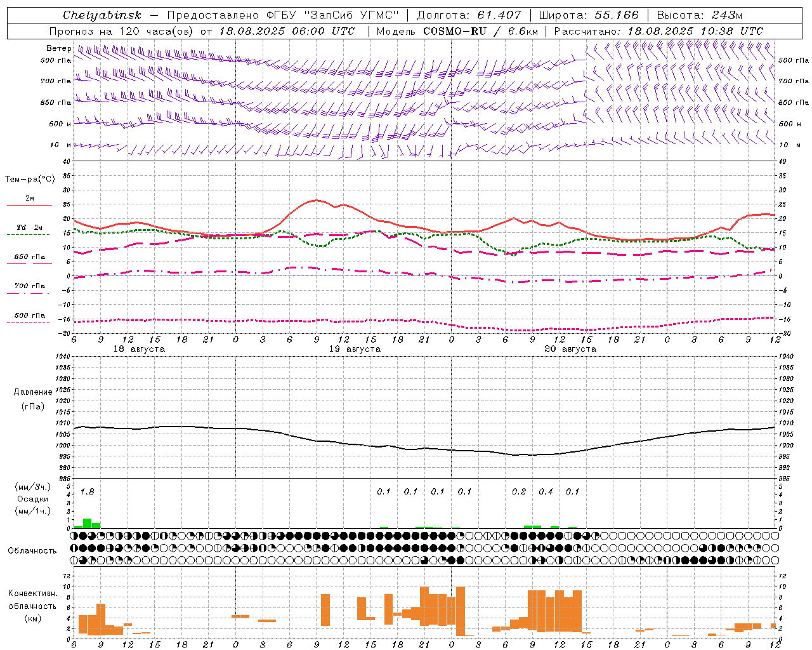812x650 pixels.
Task: Click the dashed line sample under "Td 2м"
Action: point(29,234)
